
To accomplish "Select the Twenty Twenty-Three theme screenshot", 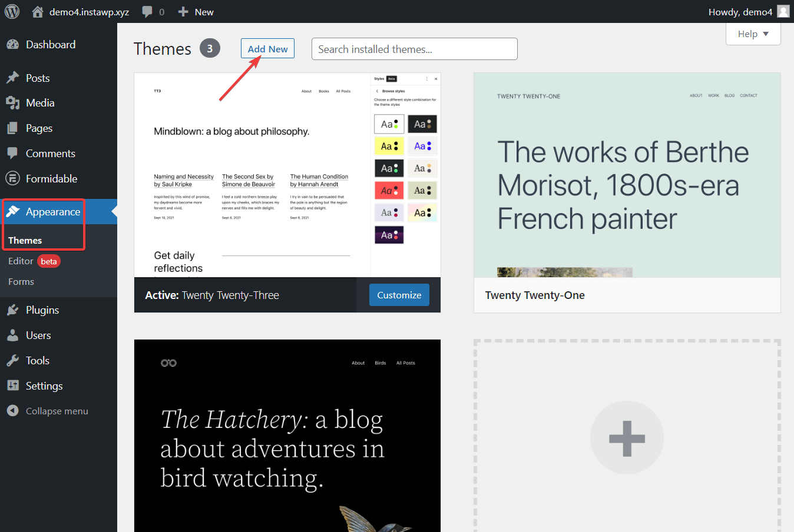I will point(287,175).
